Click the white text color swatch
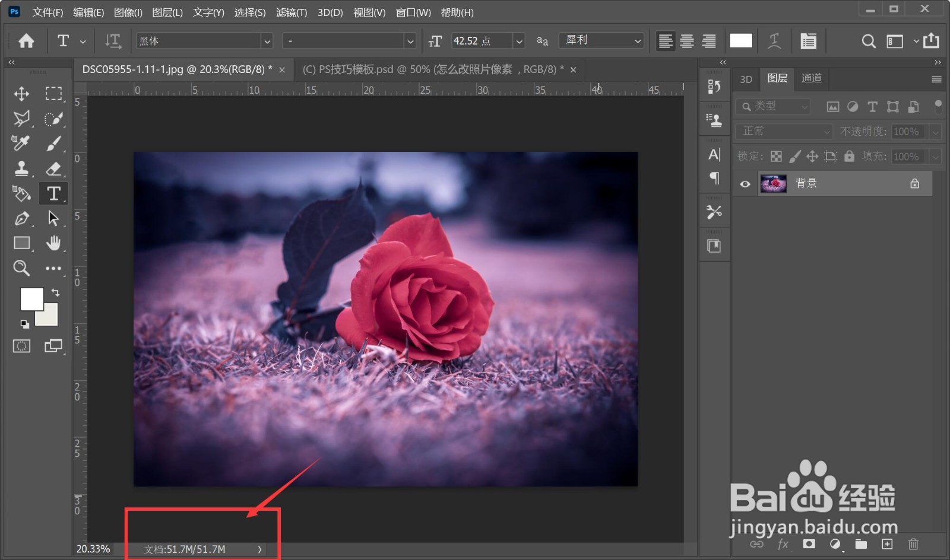Image resolution: width=950 pixels, height=560 pixels. click(x=741, y=40)
